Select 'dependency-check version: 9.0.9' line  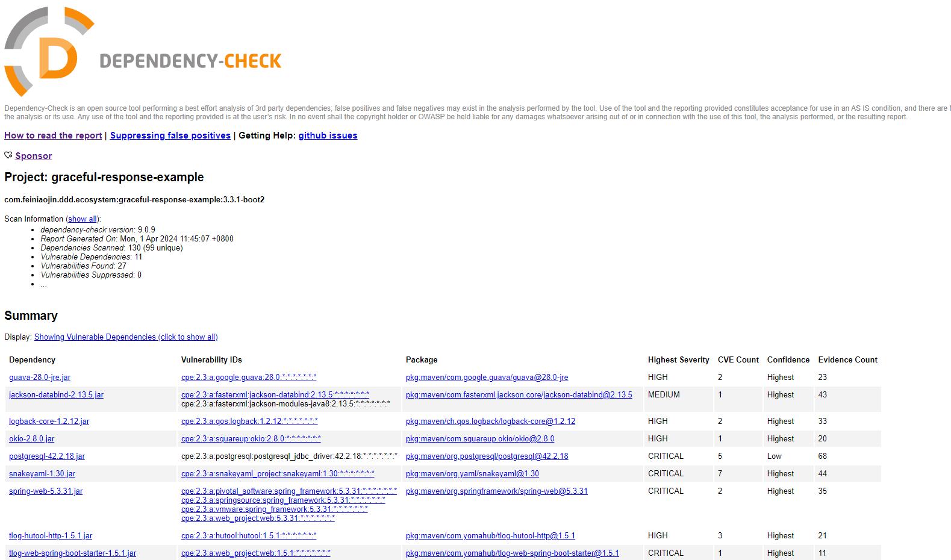(98, 230)
